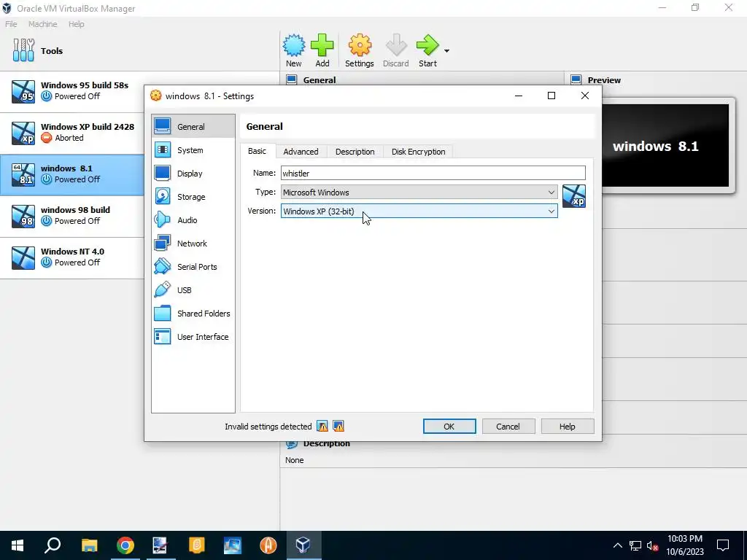
Task: Open the notification center icon
Action: 723,545
